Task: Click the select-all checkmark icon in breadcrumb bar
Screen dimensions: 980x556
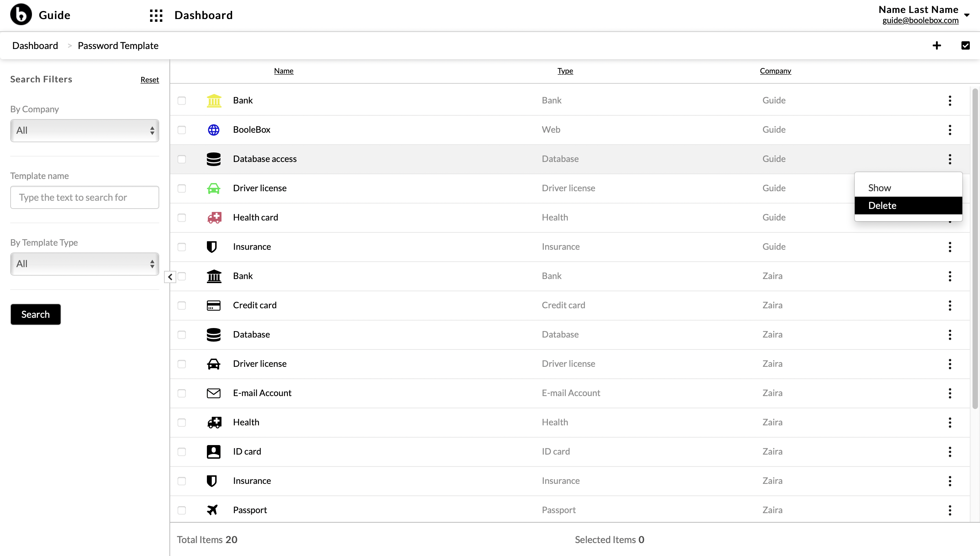Action: coord(965,46)
